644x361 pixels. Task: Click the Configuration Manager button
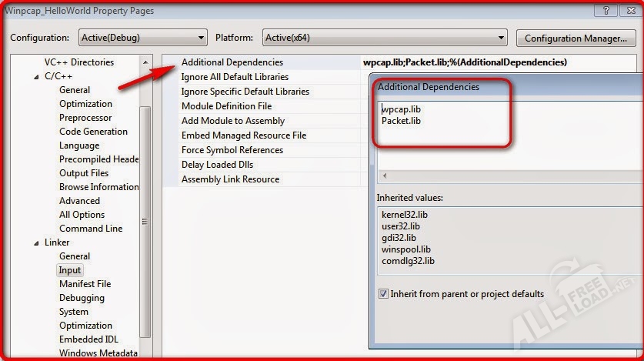576,38
